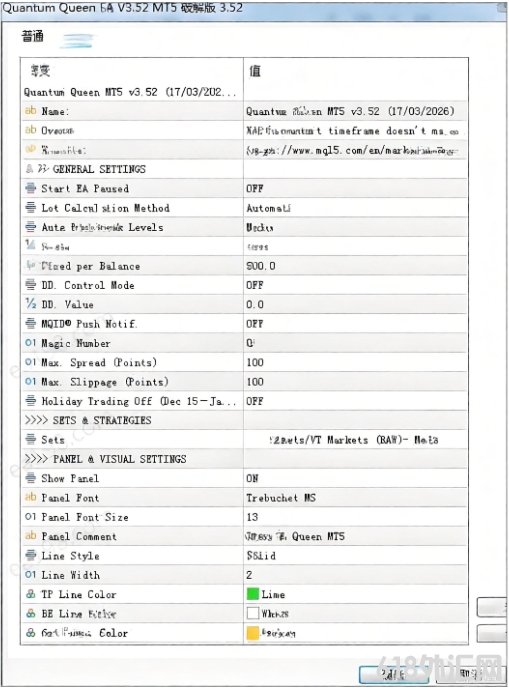Click the color icon beside TP Line Color
Screen dimensions: 509x692
30,594
